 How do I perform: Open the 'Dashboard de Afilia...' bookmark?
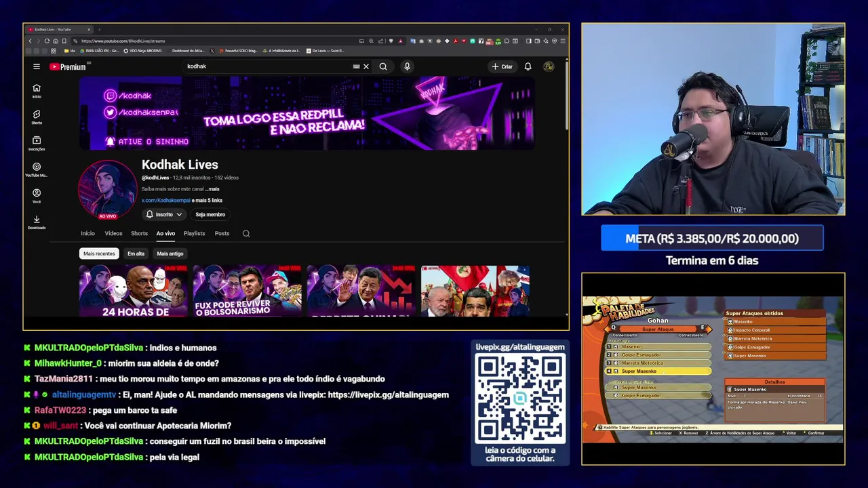187,51
